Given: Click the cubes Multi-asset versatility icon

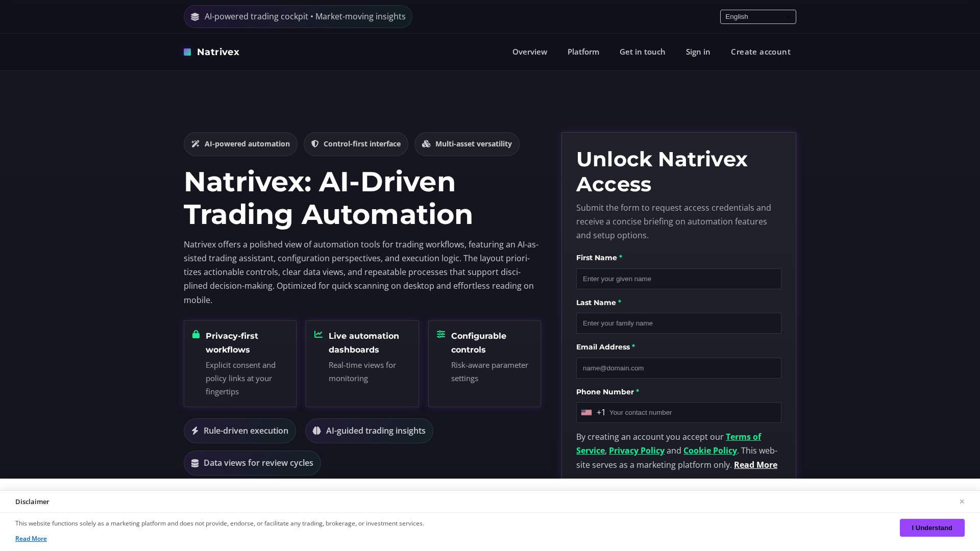Looking at the screenshot, I should pos(426,144).
